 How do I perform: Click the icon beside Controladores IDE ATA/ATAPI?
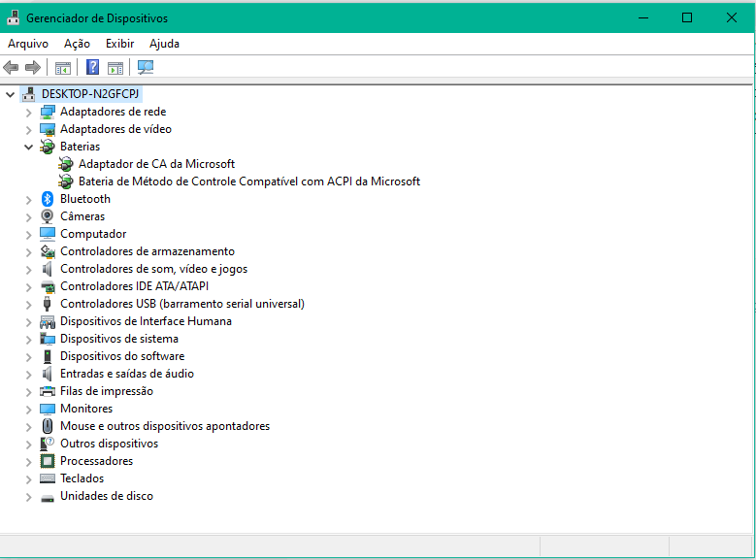[x=48, y=286]
